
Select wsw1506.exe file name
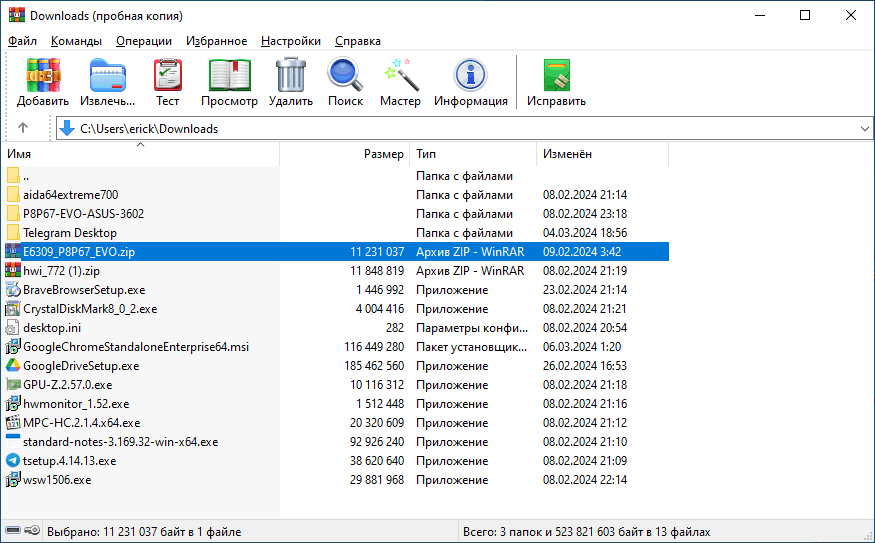pyautogui.click(x=57, y=479)
